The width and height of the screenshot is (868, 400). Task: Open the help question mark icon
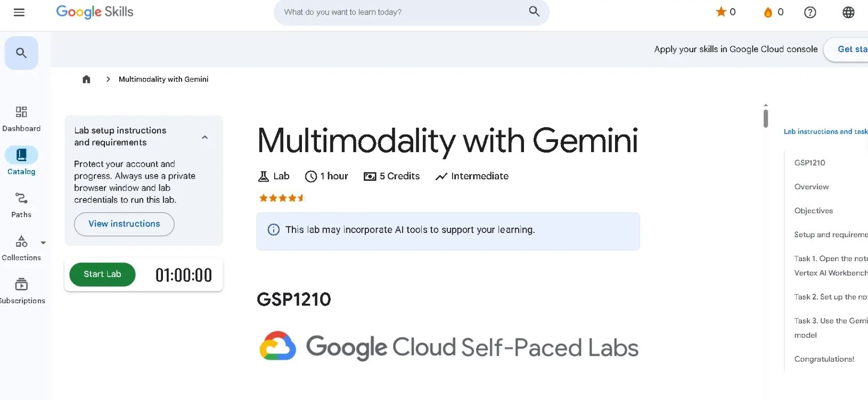coord(809,12)
